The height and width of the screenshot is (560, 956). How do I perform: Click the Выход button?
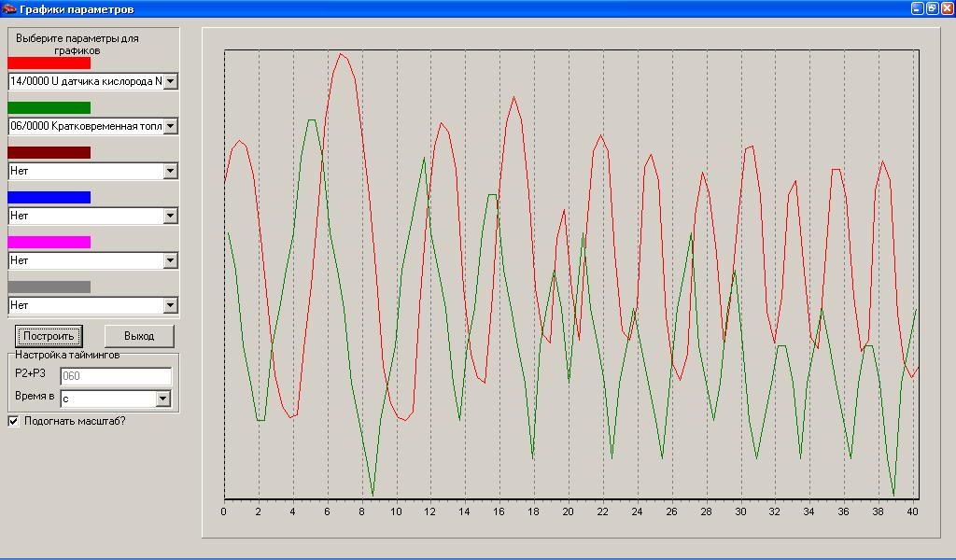tap(139, 336)
